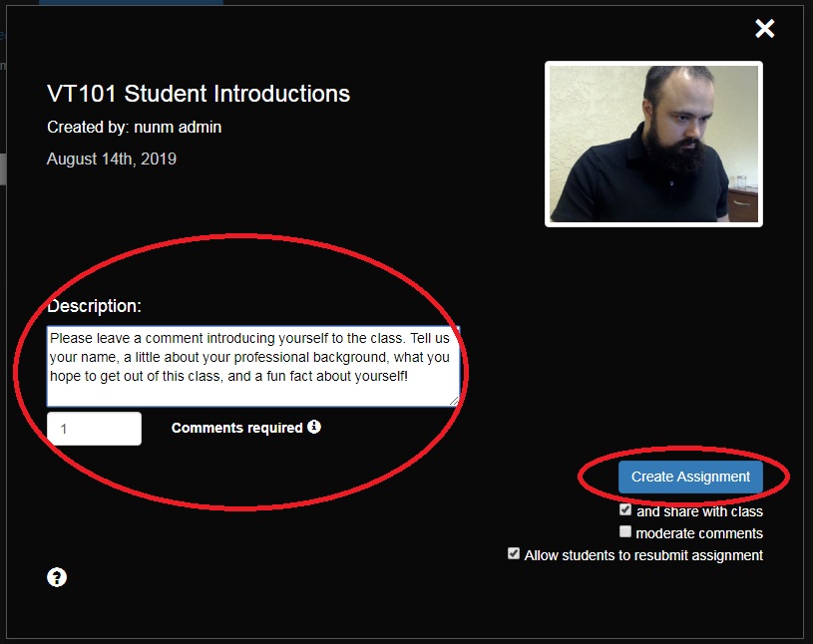Click the 'Description:' label
Image resolution: width=813 pixels, height=644 pixels.
coord(95,306)
